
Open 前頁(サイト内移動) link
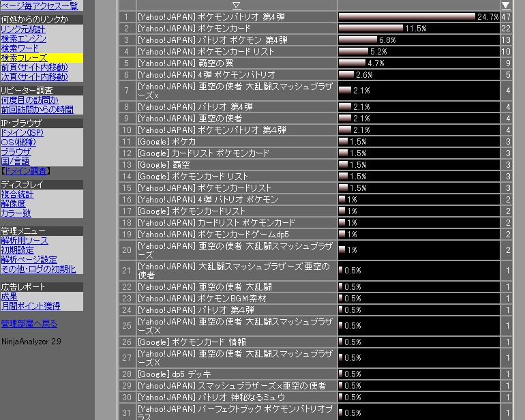pyautogui.click(x=35, y=67)
